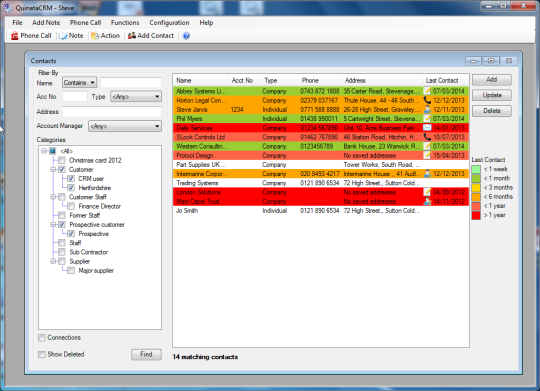Select the Jo Smith contact row
This screenshot has height=391, width=540.
(x=321, y=210)
